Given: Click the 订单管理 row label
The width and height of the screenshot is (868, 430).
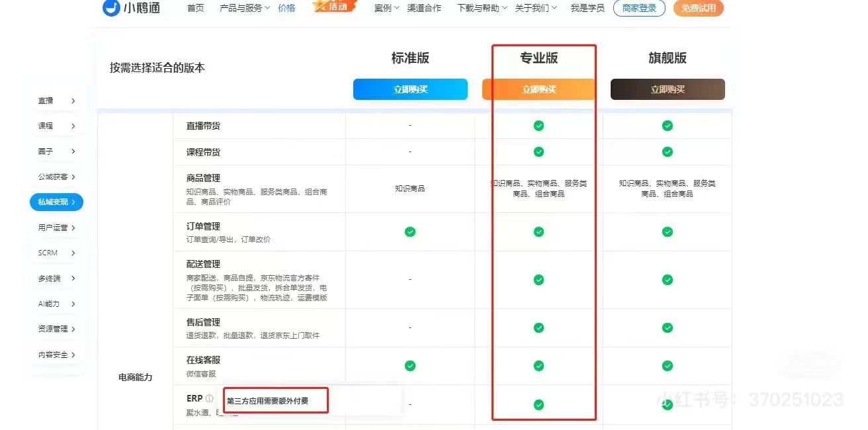Looking at the screenshot, I should pos(203,226).
